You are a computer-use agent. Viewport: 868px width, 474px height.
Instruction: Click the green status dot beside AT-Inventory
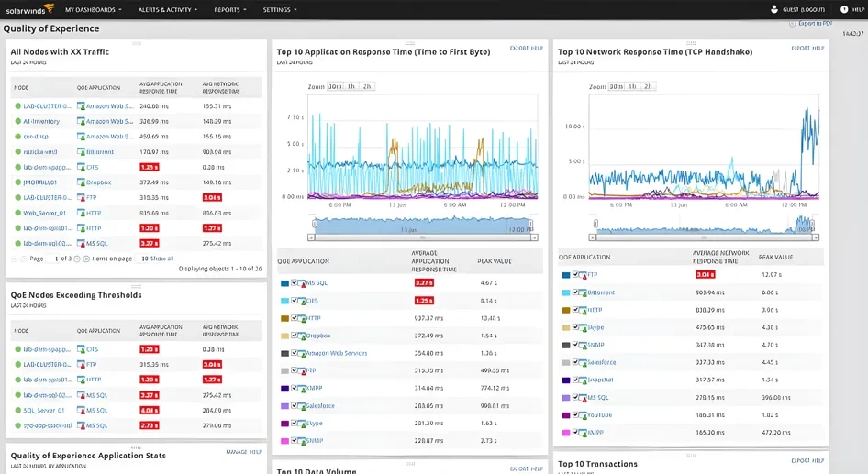click(x=17, y=121)
